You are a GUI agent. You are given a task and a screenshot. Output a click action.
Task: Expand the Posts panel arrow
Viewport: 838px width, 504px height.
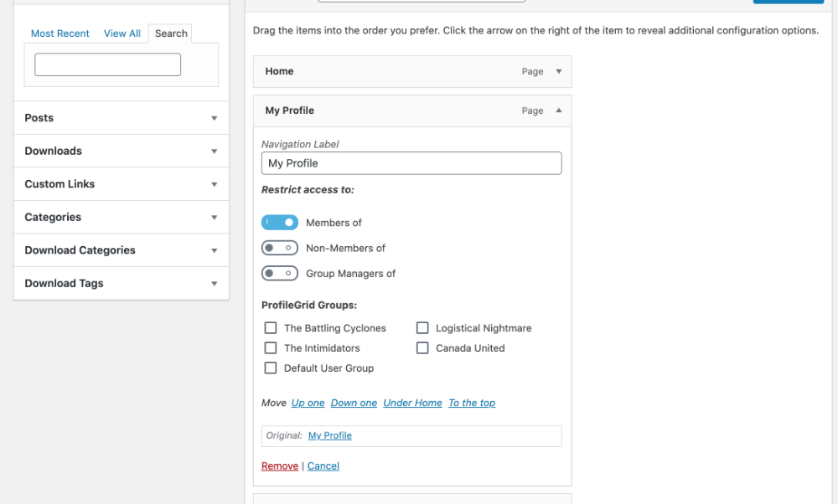(x=214, y=118)
